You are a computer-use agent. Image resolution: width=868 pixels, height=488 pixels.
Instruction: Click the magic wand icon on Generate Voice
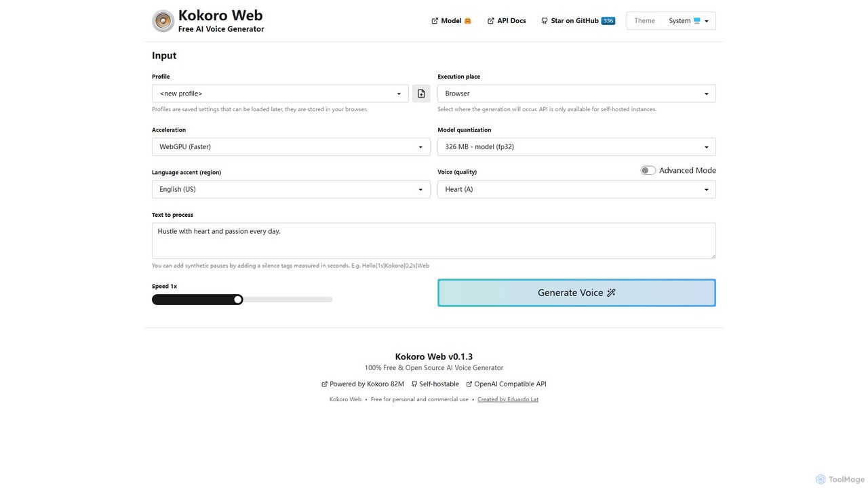pos(611,293)
